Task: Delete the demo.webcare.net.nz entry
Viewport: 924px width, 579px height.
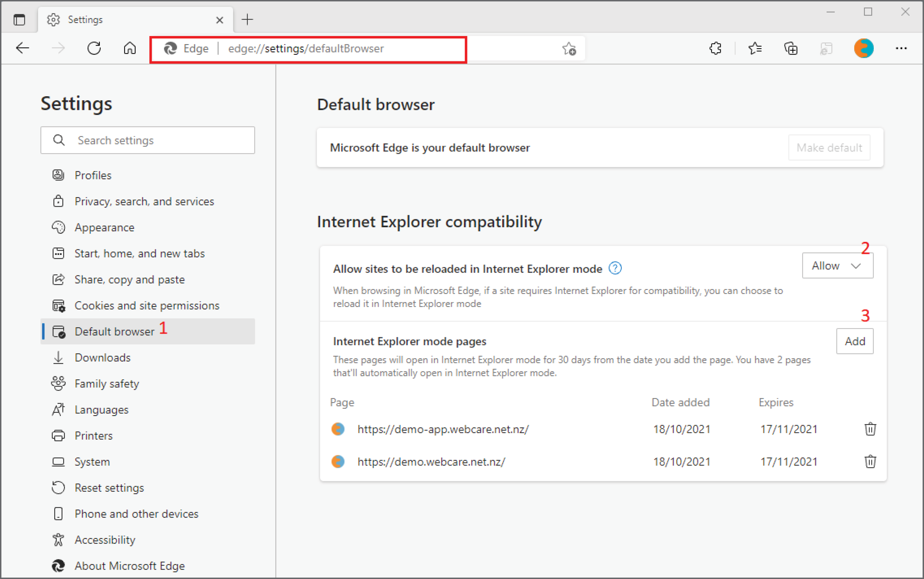Action: (x=870, y=461)
